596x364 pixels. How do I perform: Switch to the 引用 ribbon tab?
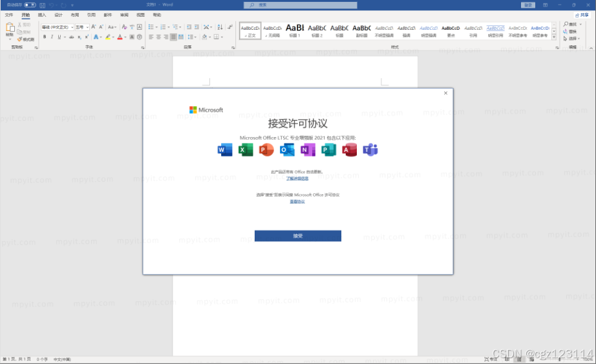pyautogui.click(x=91, y=15)
